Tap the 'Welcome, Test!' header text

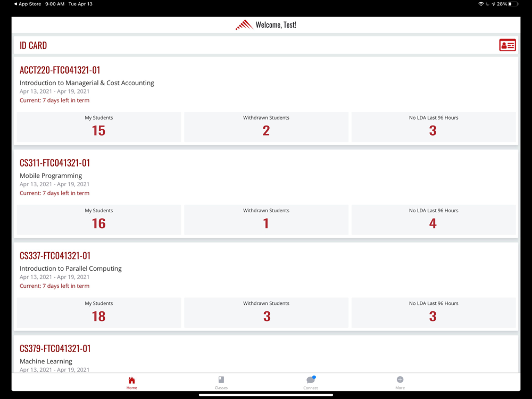tap(276, 25)
